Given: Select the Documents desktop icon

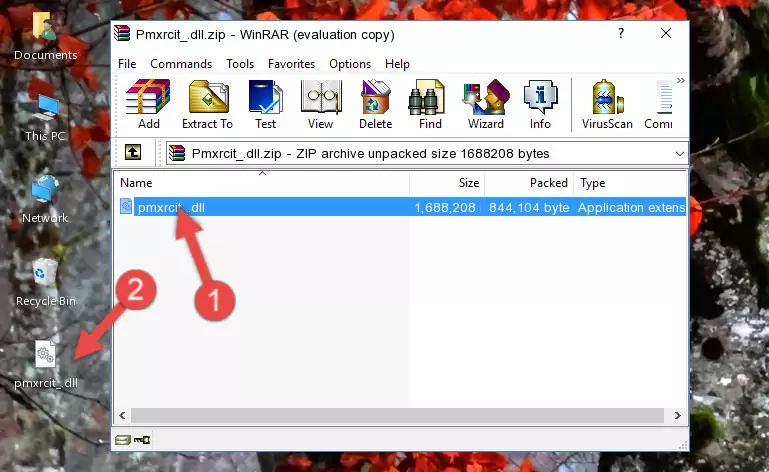Looking at the screenshot, I should click(x=45, y=37).
